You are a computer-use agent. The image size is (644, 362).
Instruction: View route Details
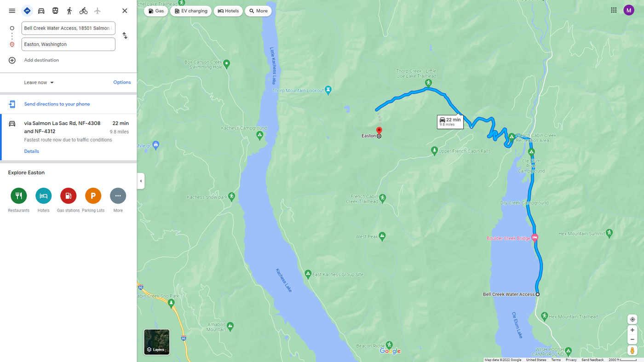[32, 151]
